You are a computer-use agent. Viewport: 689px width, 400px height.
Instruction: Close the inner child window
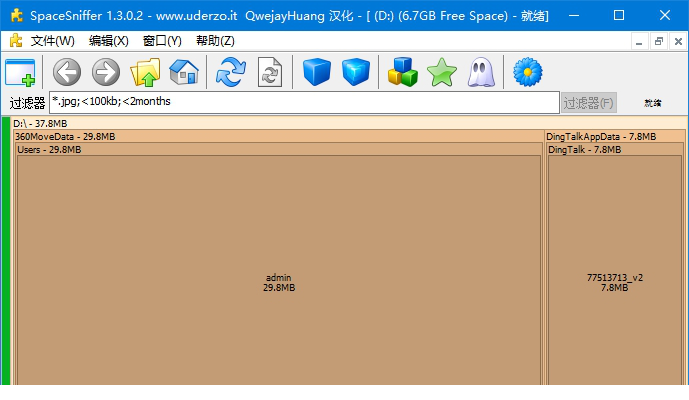(x=678, y=42)
